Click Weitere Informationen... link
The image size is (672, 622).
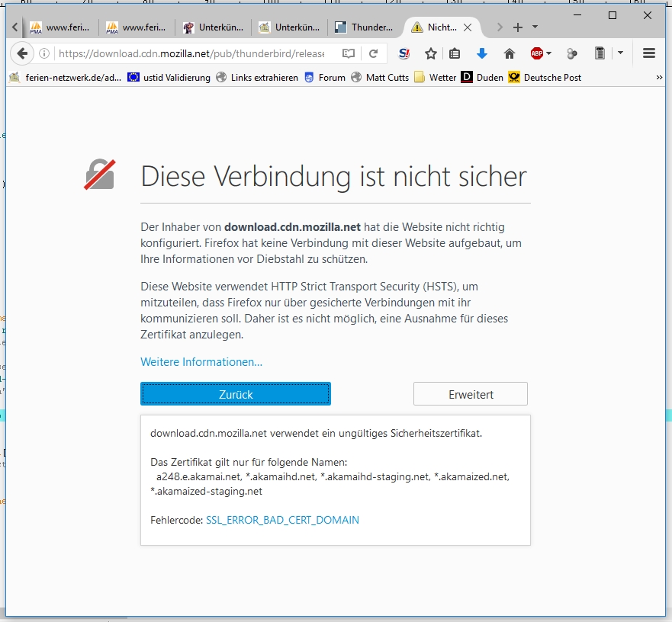(201, 362)
